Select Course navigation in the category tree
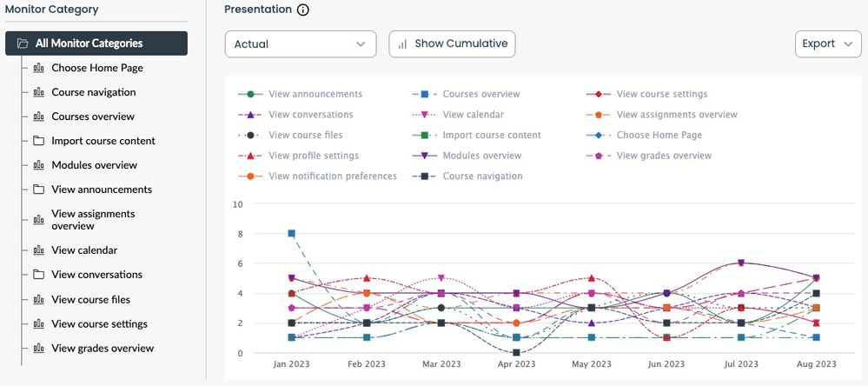 [93, 92]
